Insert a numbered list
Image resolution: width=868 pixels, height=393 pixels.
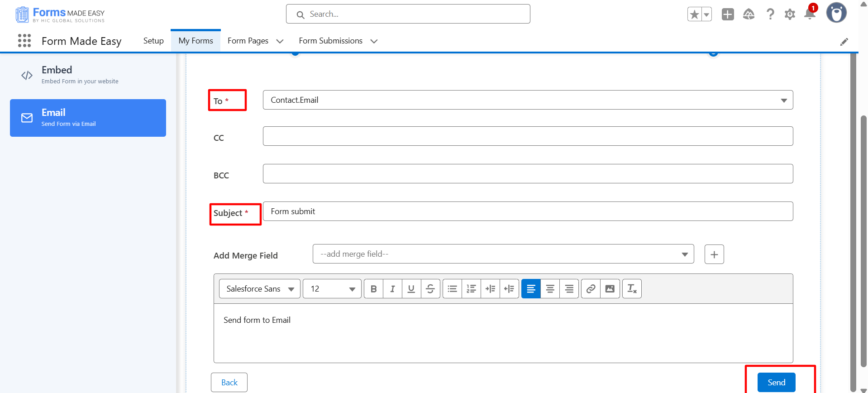pyautogui.click(x=471, y=289)
